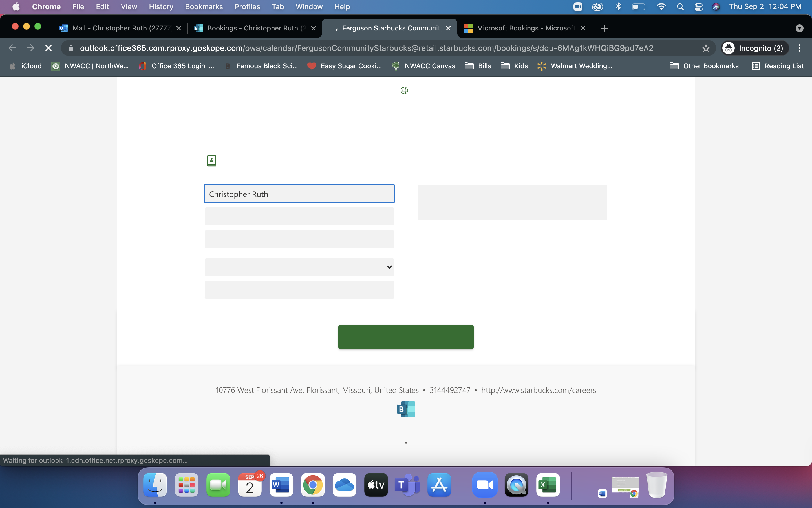Viewport: 812px width, 508px height.
Task: Open Siri from the menu bar
Action: [716, 7]
